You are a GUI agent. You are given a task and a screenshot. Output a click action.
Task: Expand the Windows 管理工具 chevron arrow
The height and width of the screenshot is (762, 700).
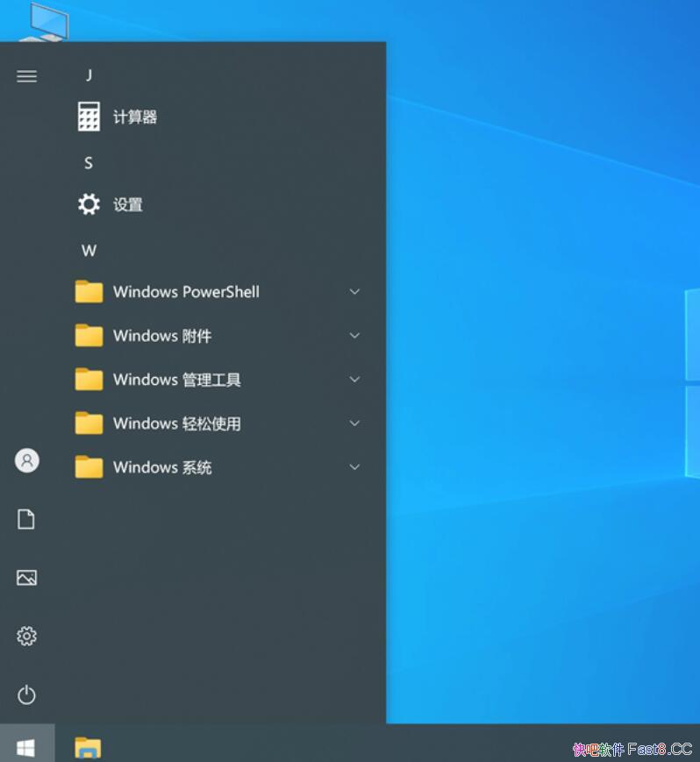(x=354, y=380)
